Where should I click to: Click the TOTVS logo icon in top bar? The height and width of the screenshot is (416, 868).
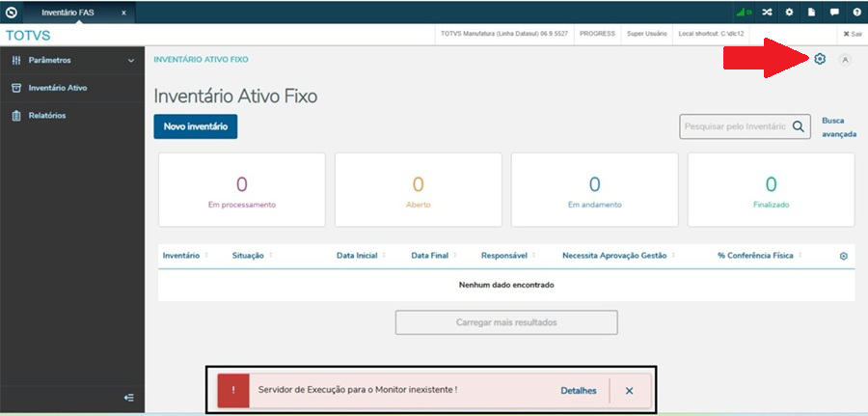[11, 13]
